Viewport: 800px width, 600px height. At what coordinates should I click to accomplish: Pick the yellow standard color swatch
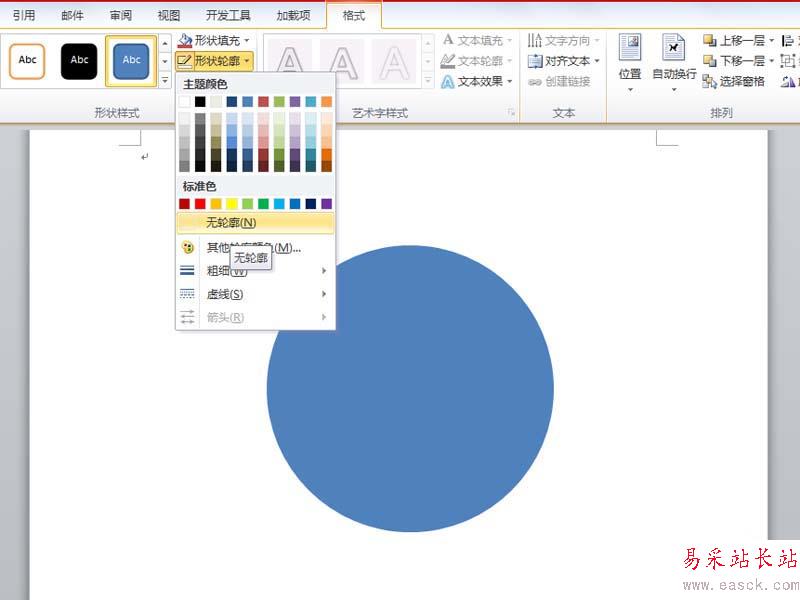coord(232,204)
